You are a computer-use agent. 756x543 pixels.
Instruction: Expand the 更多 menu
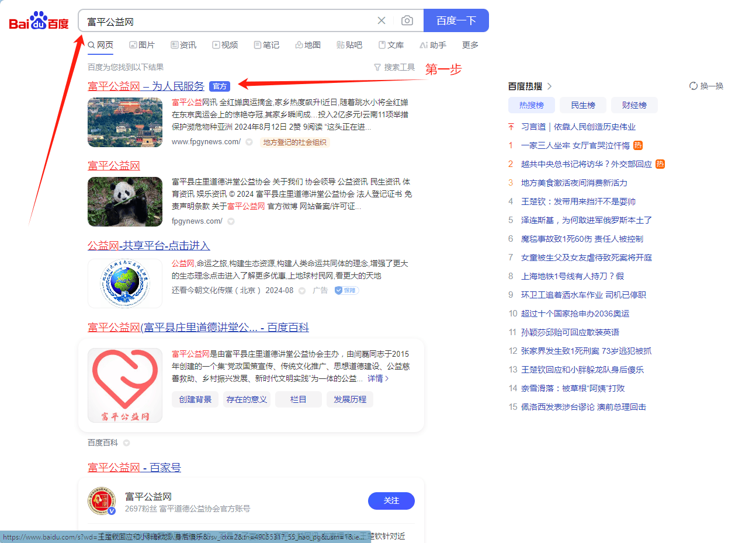470,45
